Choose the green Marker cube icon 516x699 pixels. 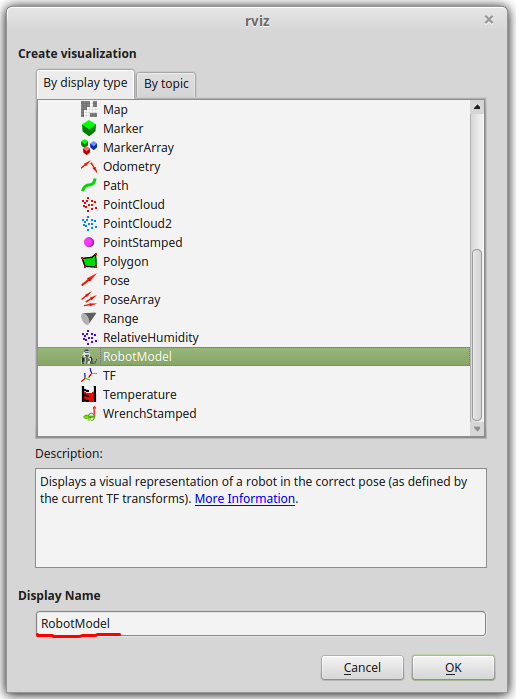pos(89,128)
